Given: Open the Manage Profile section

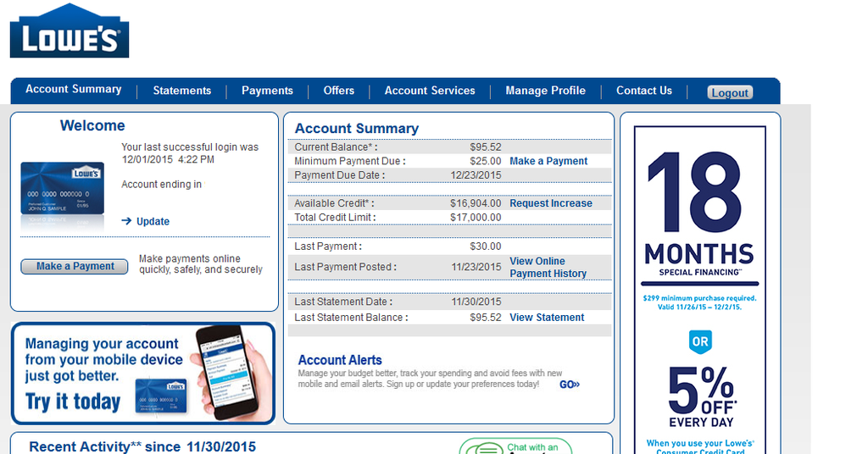Looking at the screenshot, I should point(545,91).
